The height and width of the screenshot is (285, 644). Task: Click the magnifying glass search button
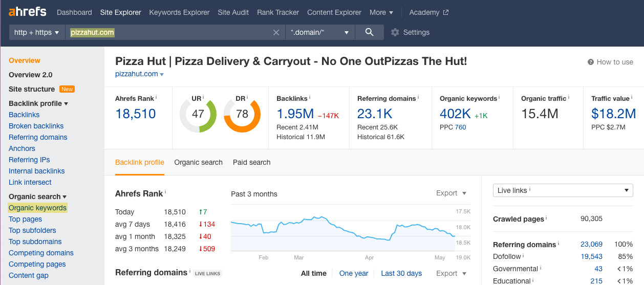pyautogui.click(x=369, y=32)
